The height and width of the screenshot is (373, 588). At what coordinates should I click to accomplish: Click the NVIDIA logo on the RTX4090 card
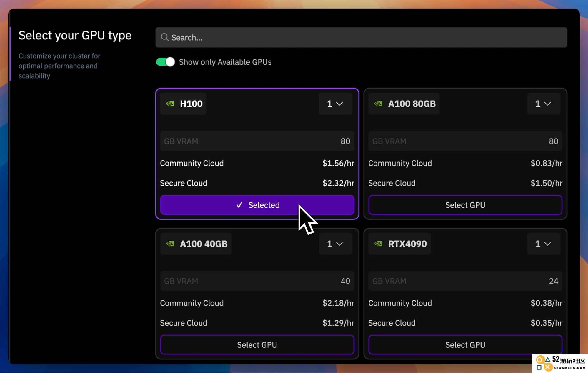(x=378, y=244)
